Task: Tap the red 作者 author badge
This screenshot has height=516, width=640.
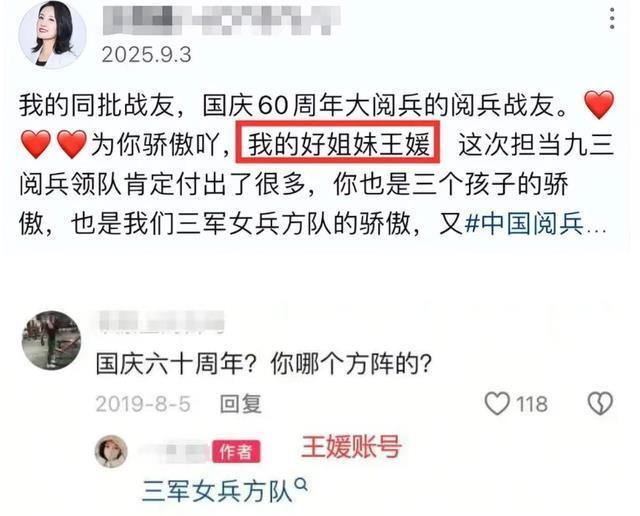Action: click(236, 452)
